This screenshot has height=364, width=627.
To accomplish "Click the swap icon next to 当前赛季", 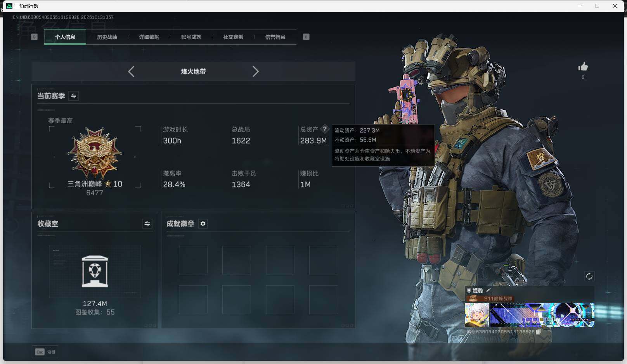I will pos(73,96).
